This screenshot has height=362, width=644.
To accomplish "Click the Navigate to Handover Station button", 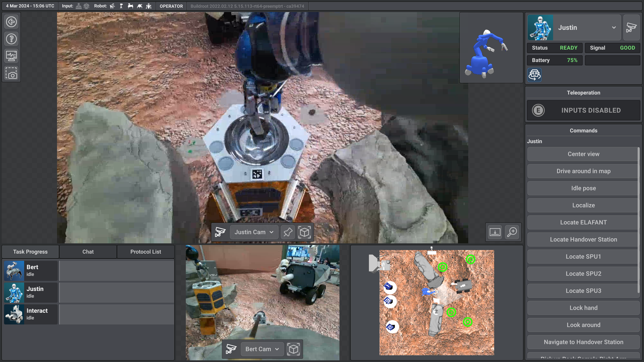I will [583, 342].
